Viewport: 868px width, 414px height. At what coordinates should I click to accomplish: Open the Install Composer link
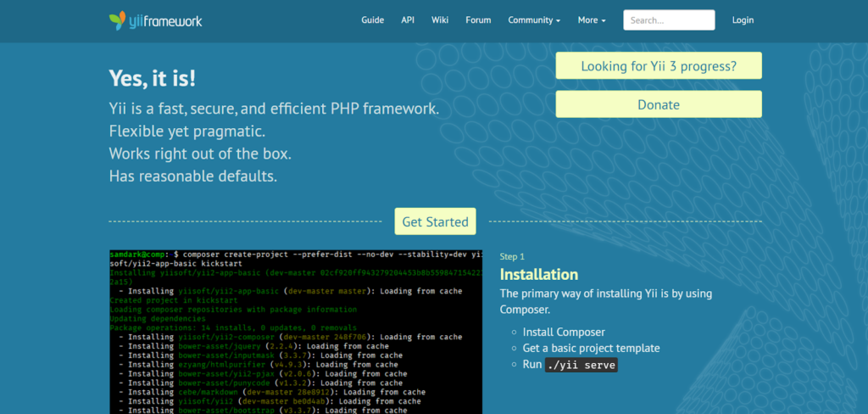tap(564, 332)
